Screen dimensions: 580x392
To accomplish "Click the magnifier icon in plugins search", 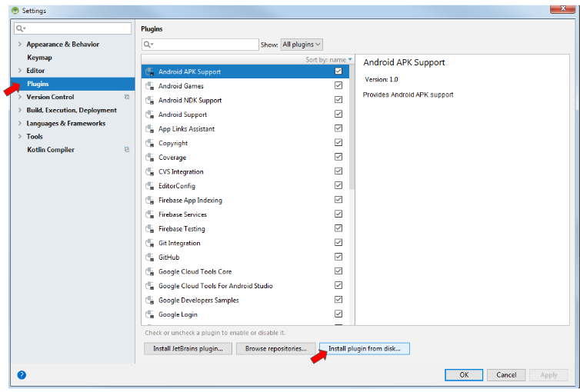I will pos(148,45).
